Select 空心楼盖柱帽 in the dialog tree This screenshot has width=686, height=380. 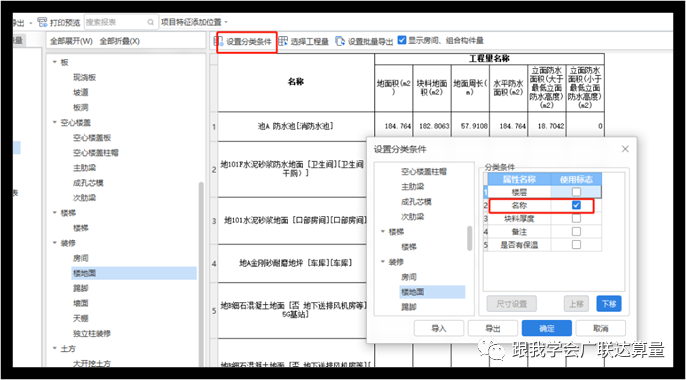click(x=424, y=171)
